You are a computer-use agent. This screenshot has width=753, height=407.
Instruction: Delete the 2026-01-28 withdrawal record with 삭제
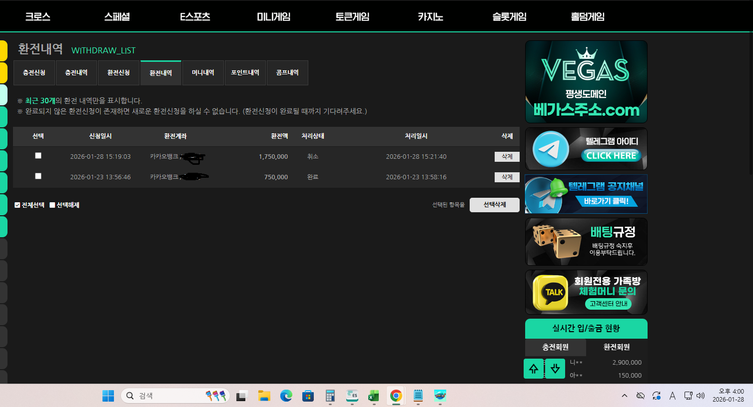(507, 156)
